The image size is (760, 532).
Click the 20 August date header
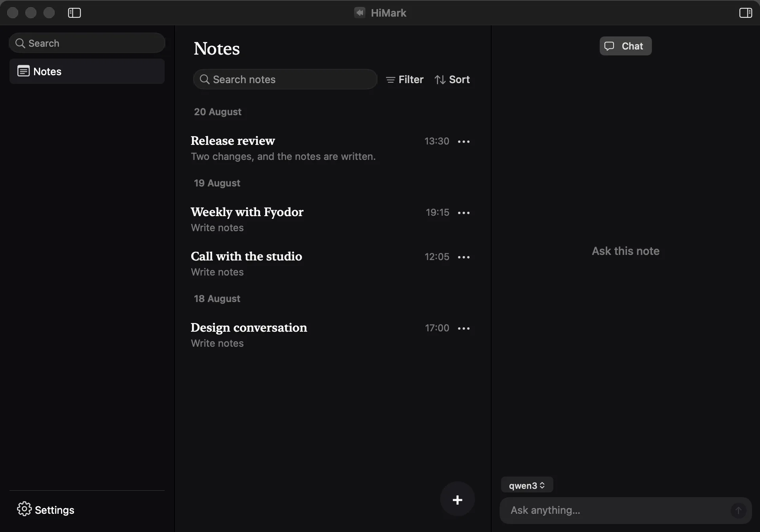point(217,112)
